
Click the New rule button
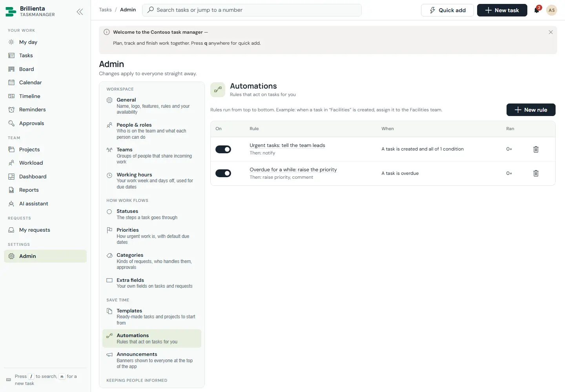(531, 110)
